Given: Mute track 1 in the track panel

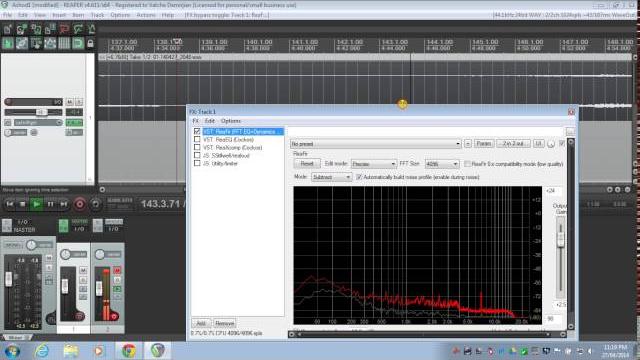Looking at the screenshot, I should (x=69, y=102).
